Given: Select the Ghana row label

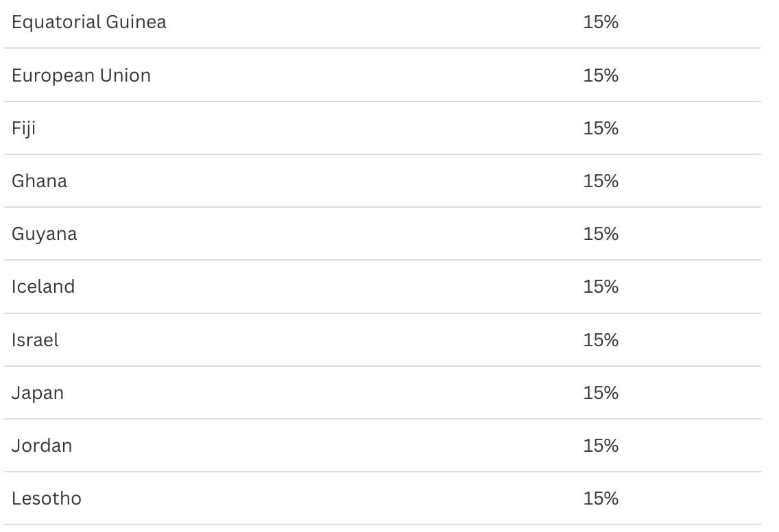Looking at the screenshot, I should [x=39, y=181].
